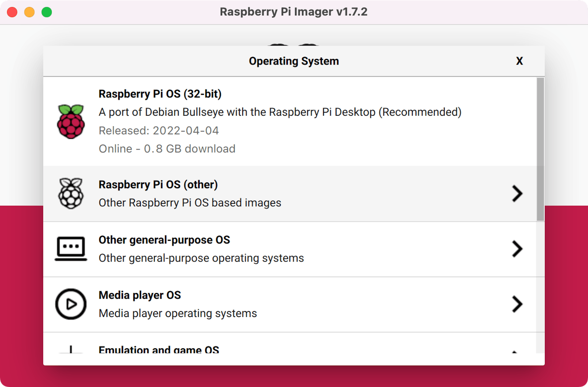Screen dimensions: 588x387
Task: Click Online - 0.8 GB download text
Action: tap(167, 149)
